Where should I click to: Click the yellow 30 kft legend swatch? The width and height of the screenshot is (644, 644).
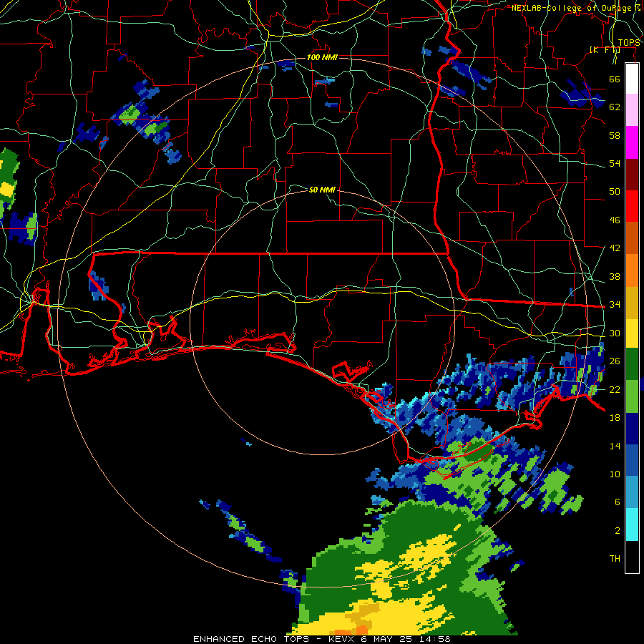[632, 333]
